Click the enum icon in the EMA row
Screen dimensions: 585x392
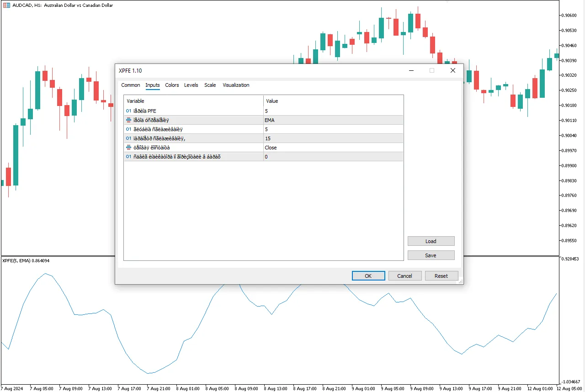click(x=128, y=120)
